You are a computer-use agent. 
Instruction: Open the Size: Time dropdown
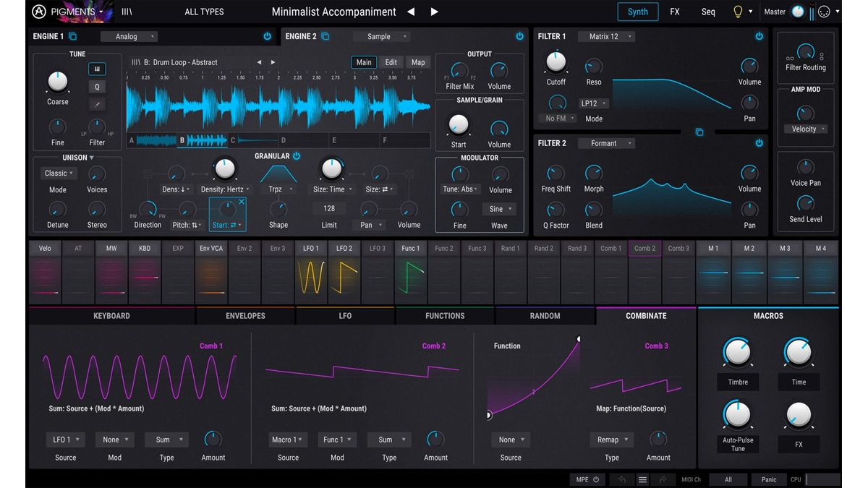[332, 189]
